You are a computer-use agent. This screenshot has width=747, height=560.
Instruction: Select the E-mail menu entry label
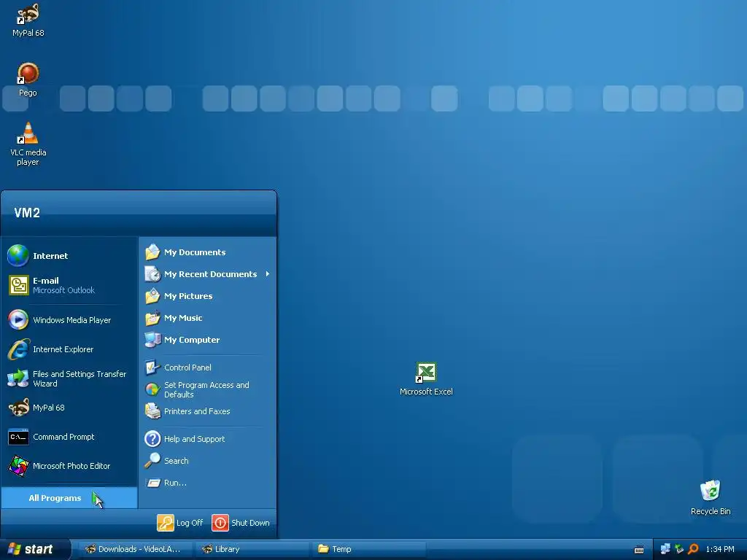click(46, 281)
